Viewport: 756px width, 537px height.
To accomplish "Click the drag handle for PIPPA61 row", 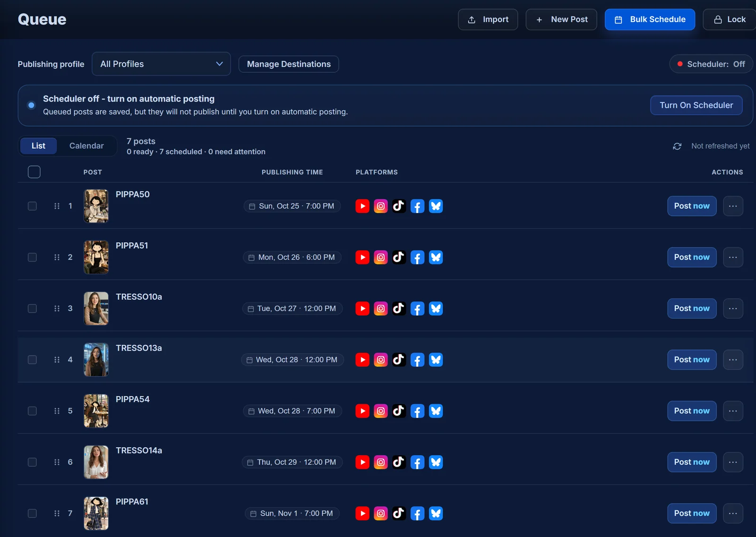I will (57, 513).
